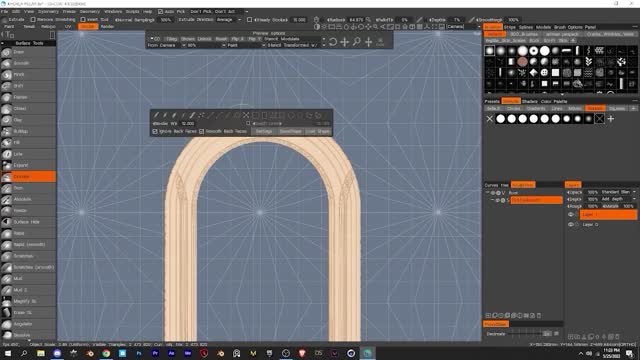Open the Extrude Direction Average dropdown
The image size is (640, 360).
coord(228,19)
